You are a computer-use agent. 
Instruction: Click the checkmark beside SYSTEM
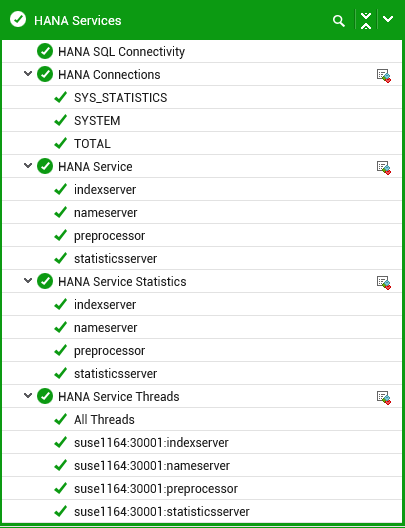click(61, 120)
